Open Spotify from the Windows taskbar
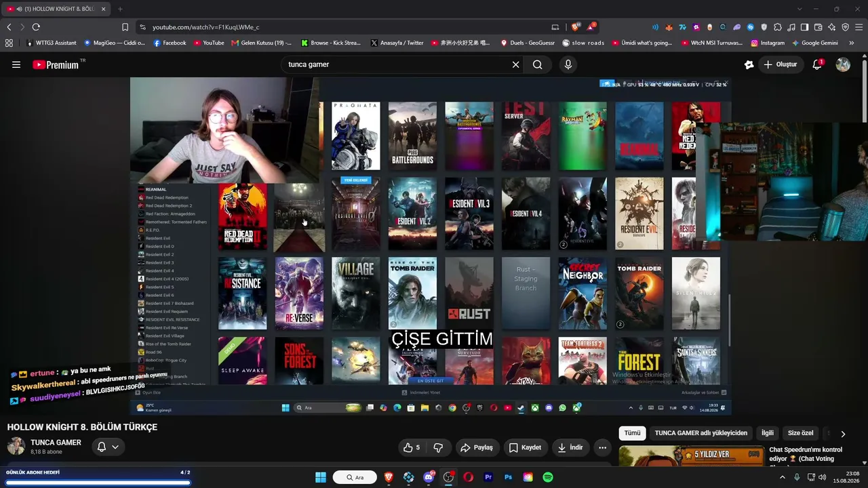 click(548, 477)
